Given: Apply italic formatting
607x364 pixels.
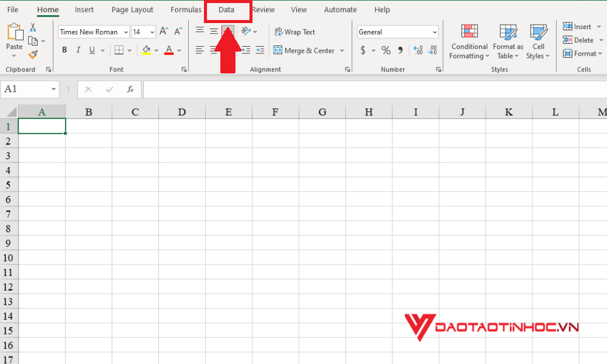Looking at the screenshot, I should tap(77, 50).
